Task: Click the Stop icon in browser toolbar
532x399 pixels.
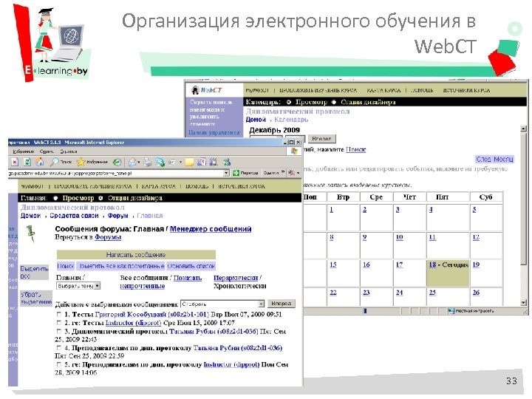Action: [x=15, y=162]
